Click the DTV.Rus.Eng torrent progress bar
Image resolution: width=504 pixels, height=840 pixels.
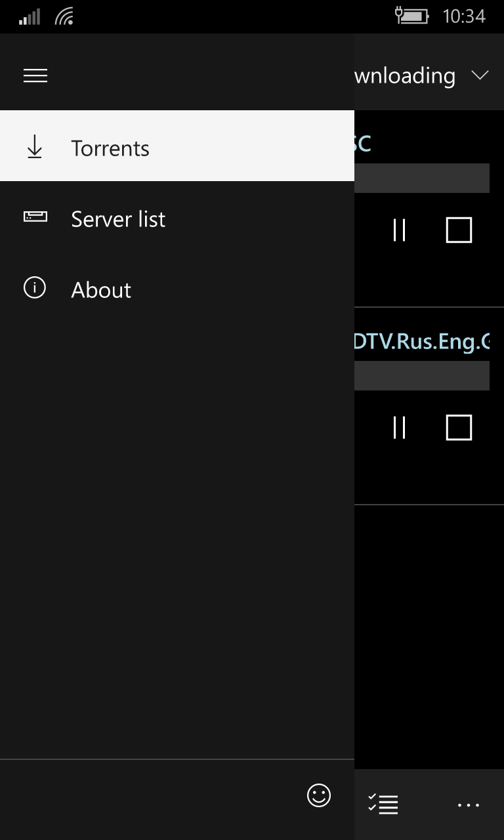click(422, 376)
